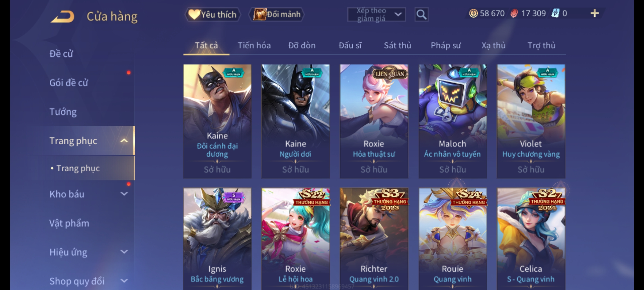Collapse the Trang phục sidebar section
This screenshot has height=290, width=644.
click(x=124, y=141)
